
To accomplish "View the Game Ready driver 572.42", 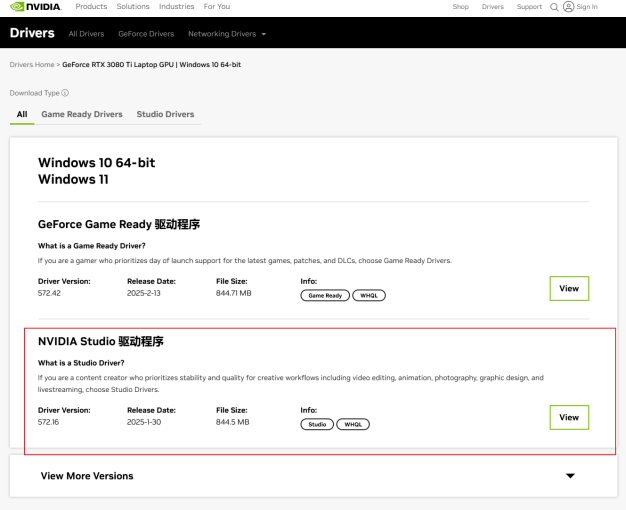I will coord(569,288).
